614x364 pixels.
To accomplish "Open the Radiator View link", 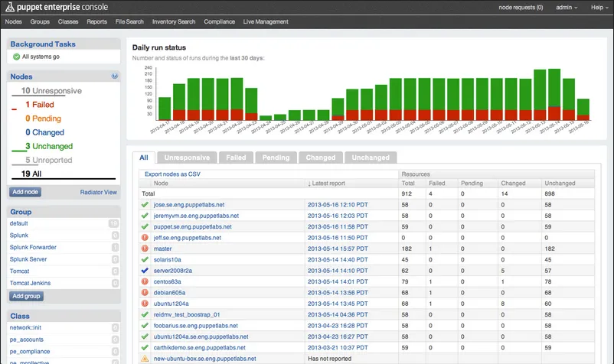I will tap(99, 192).
